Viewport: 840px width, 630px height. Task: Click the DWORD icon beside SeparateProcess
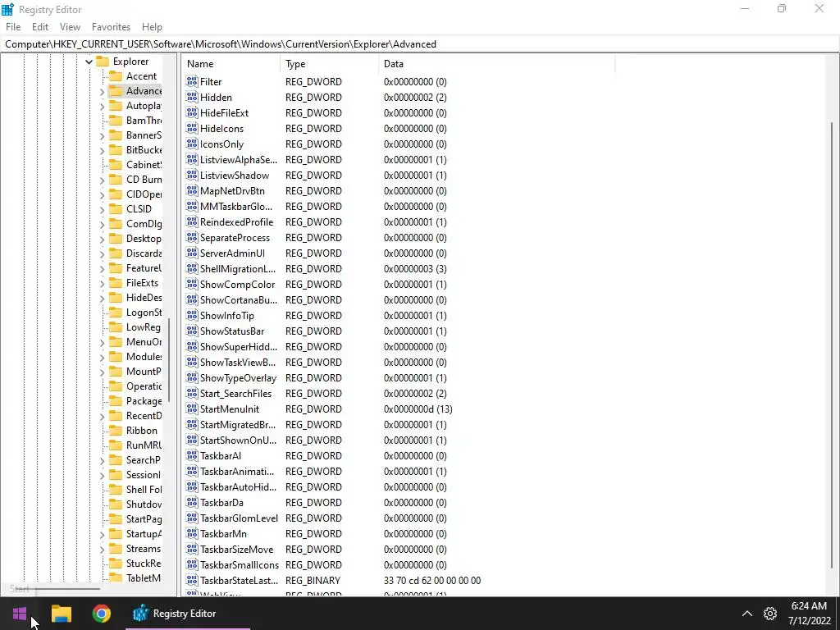point(192,237)
